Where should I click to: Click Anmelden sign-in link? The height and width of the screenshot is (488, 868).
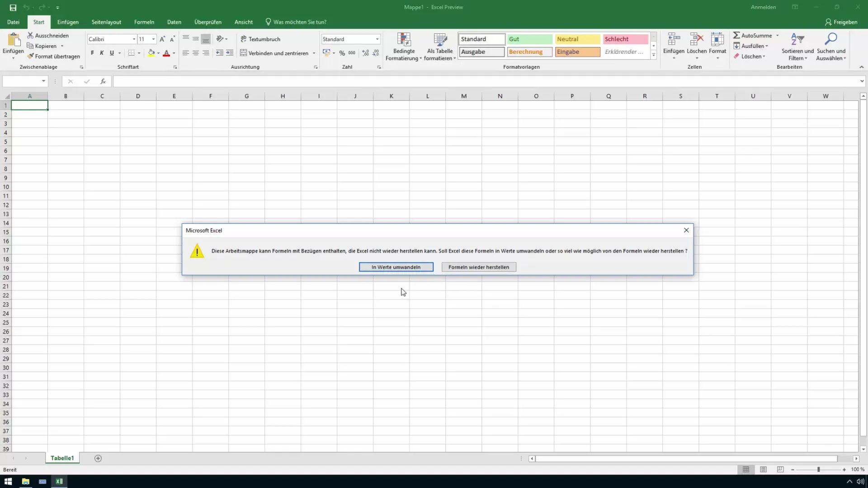point(763,7)
